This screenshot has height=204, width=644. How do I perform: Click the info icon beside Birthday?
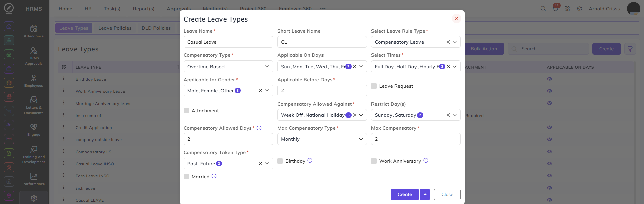point(310,161)
